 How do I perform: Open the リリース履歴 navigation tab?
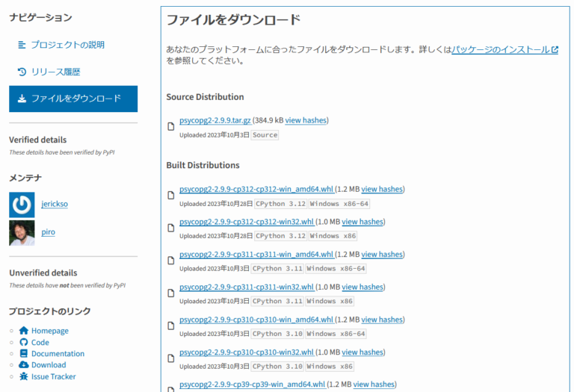pos(55,72)
